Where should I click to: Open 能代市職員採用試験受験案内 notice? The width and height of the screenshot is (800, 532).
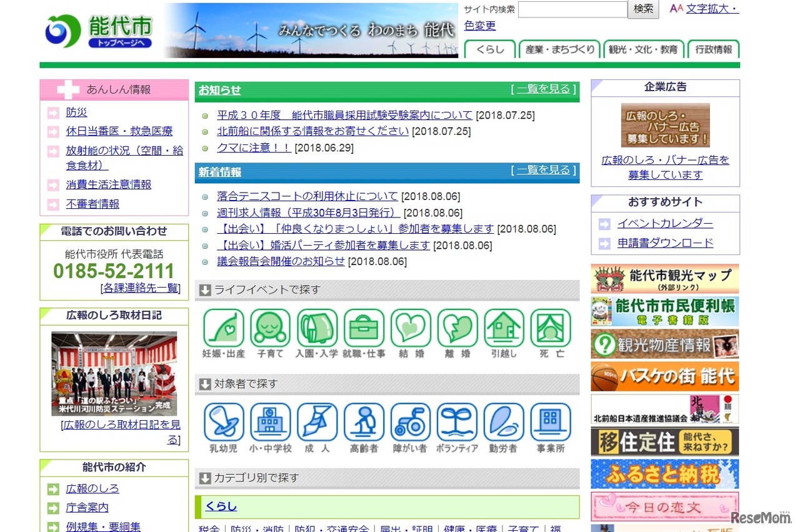tap(345, 115)
